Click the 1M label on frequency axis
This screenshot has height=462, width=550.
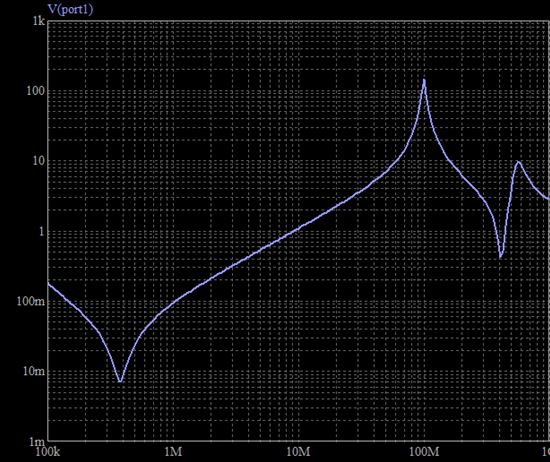173,452
